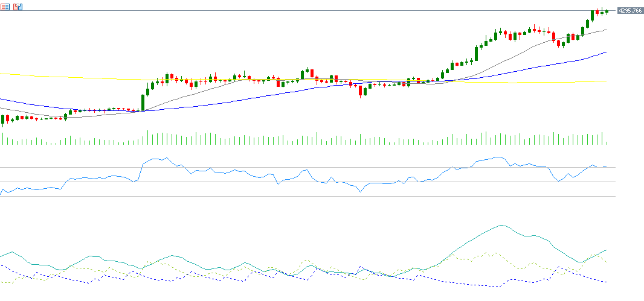Click the last green volume bar
Viewport: 644px width, 301px height.
click(x=607, y=143)
